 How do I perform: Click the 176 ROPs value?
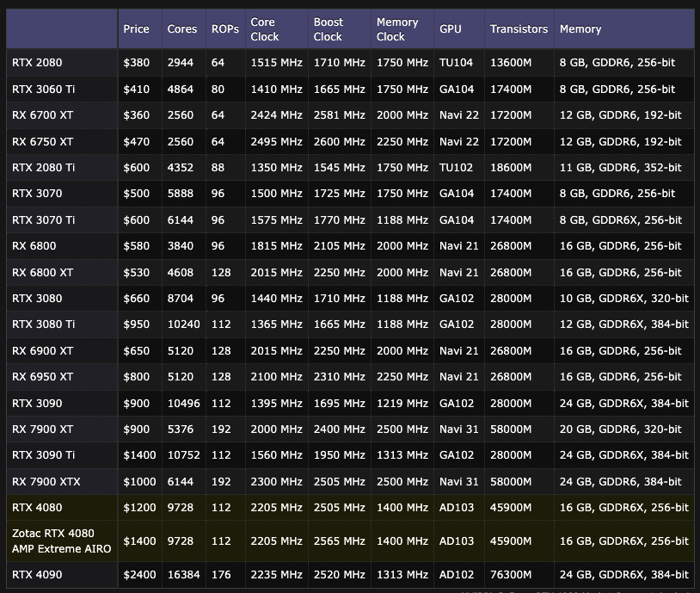(221, 575)
